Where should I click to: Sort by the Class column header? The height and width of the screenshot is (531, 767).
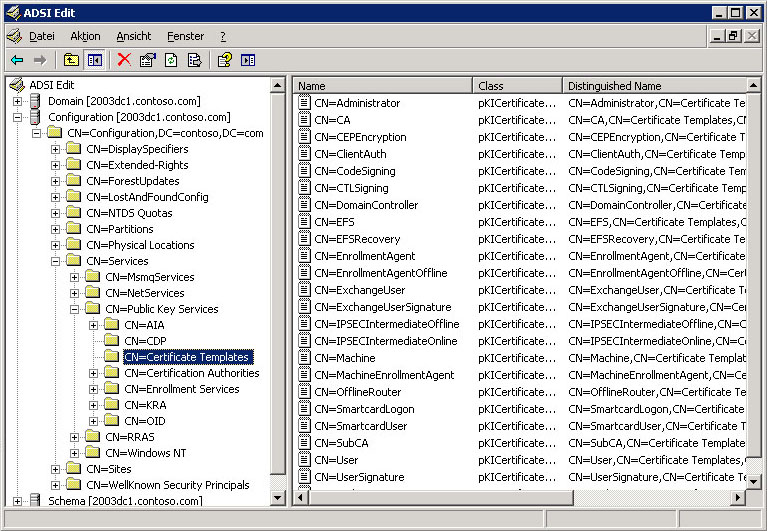point(518,86)
